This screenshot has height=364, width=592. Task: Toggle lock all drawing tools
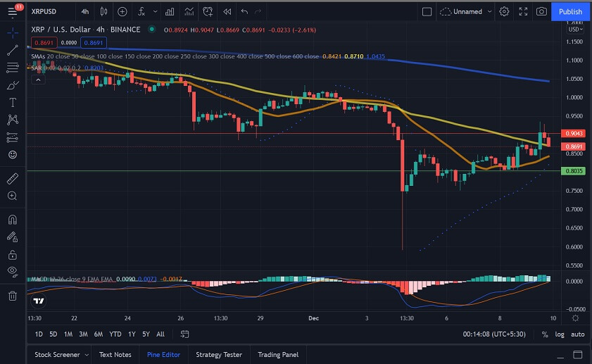tap(12, 253)
